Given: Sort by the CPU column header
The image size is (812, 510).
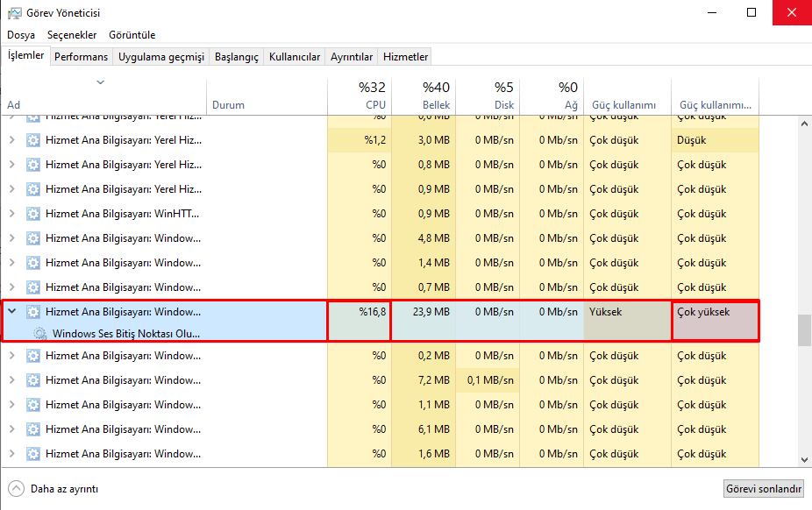Looking at the screenshot, I should 360,96.
